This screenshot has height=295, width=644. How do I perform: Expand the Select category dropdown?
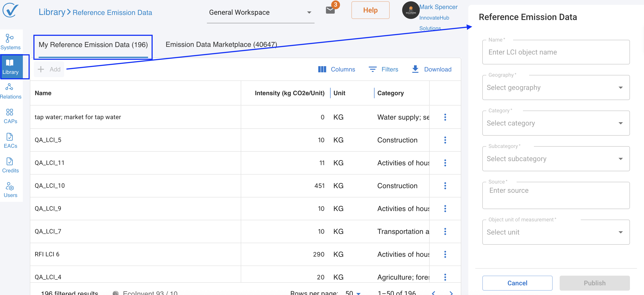(556, 123)
